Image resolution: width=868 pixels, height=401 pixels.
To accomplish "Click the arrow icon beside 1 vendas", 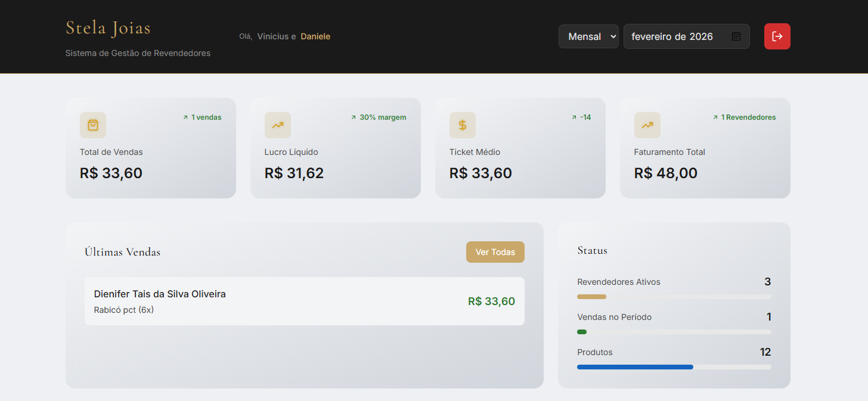I will (x=185, y=118).
